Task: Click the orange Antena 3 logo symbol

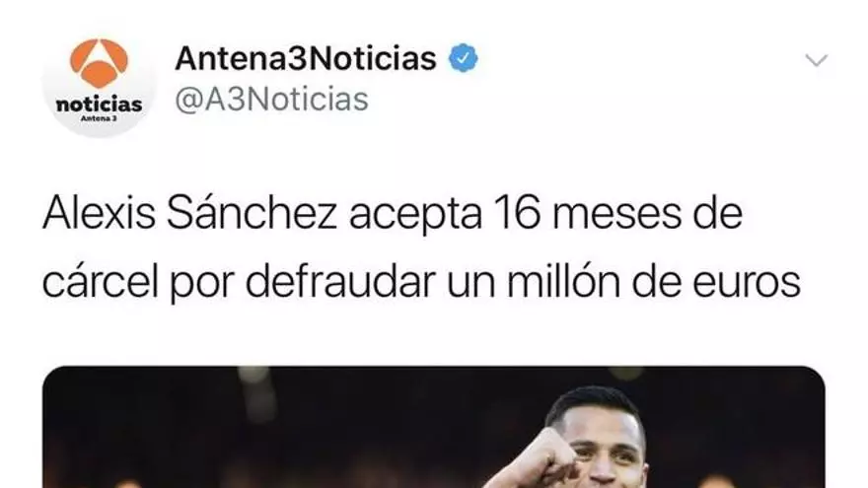Action: (x=99, y=63)
